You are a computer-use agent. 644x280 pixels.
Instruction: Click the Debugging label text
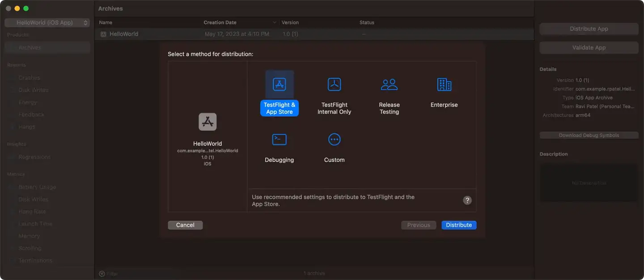tap(280, 160)
